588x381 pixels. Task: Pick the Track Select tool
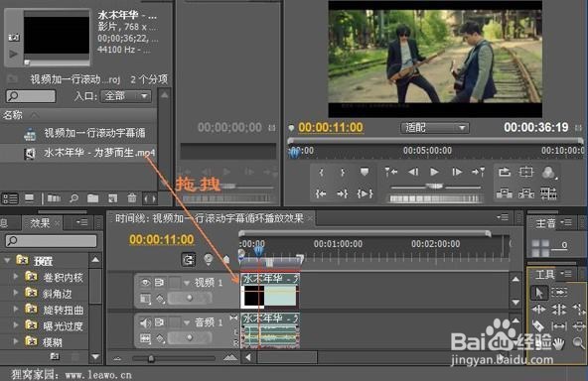point(559,292)
